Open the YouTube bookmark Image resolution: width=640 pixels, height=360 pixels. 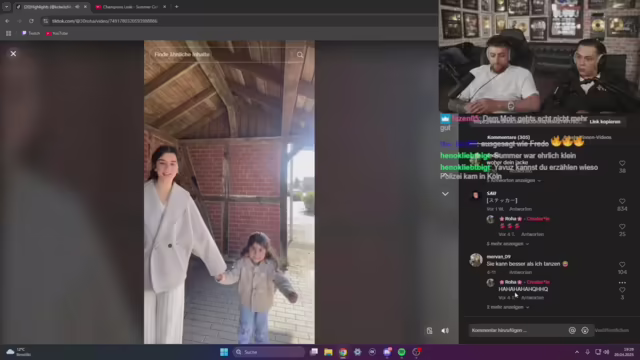57,33
